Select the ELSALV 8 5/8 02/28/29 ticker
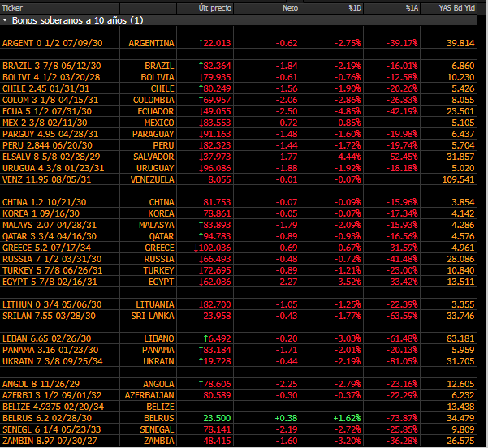 [x=51, y=157]
